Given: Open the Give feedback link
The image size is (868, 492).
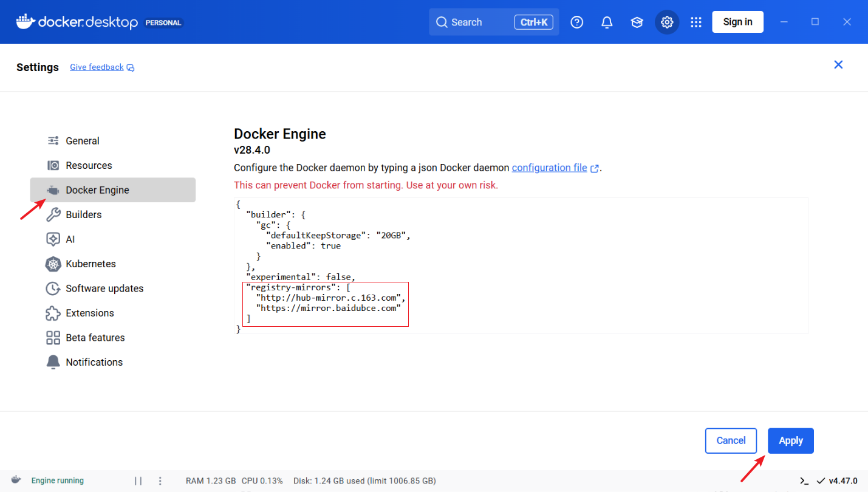Looking at the screenshot, I should pyautogui.click(x=97, y=67).
